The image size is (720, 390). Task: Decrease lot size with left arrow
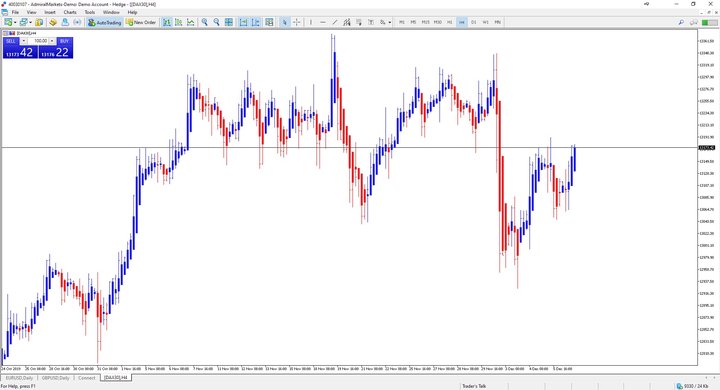click(x=24, y=41)
